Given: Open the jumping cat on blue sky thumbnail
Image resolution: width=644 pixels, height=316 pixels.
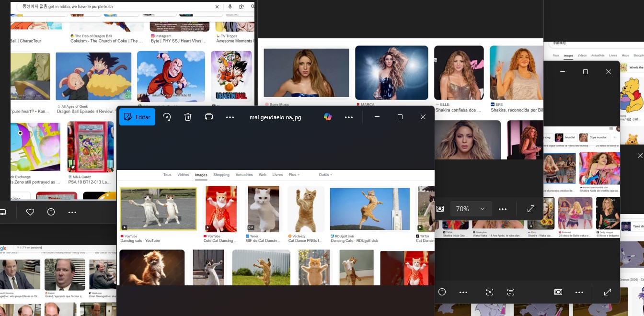Looking at the screenshot, I should click(x=370, y=209).
